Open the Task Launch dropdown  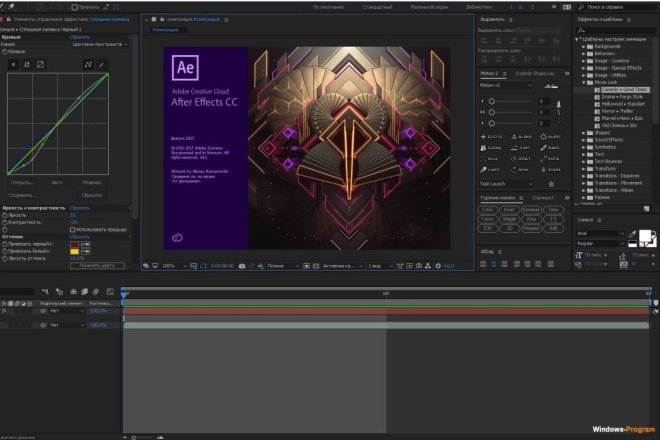click(506, 184)
